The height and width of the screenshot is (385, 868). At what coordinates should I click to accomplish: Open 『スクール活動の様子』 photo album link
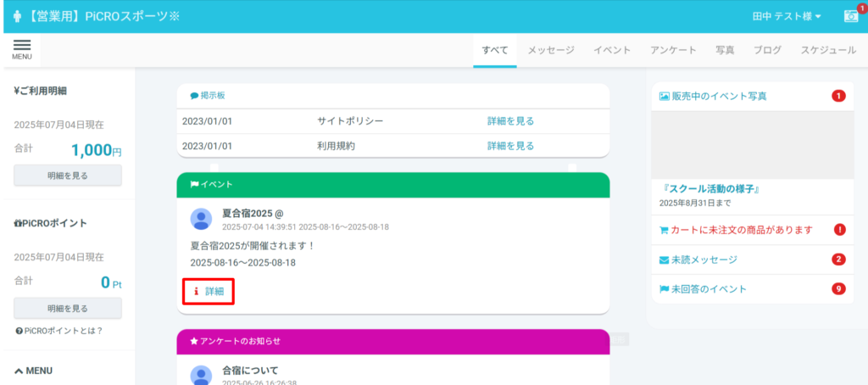pos(710,189)
